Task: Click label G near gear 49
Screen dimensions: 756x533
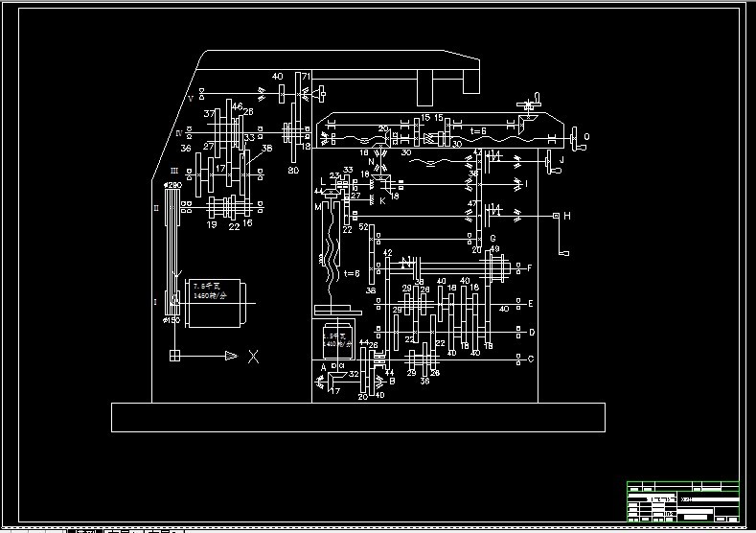Action: tap(493, 239)
